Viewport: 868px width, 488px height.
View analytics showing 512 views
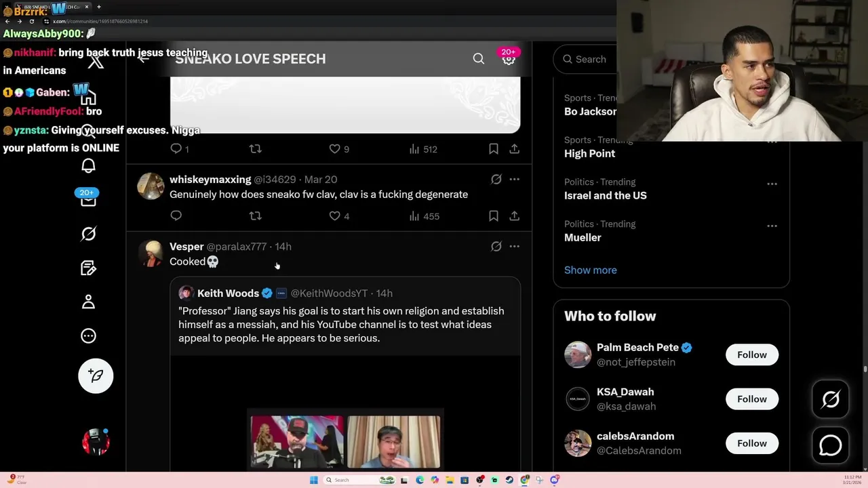pos(423,148)
